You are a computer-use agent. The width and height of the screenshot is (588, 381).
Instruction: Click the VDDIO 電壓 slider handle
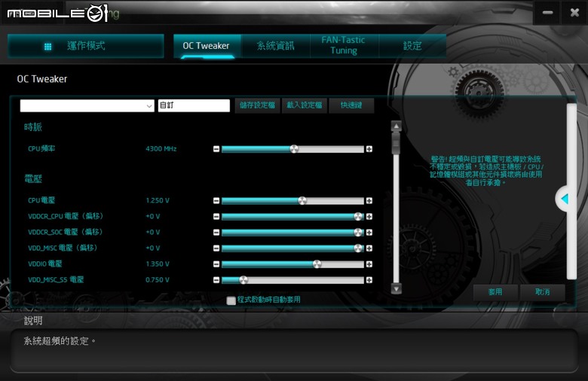coord(317,264)
